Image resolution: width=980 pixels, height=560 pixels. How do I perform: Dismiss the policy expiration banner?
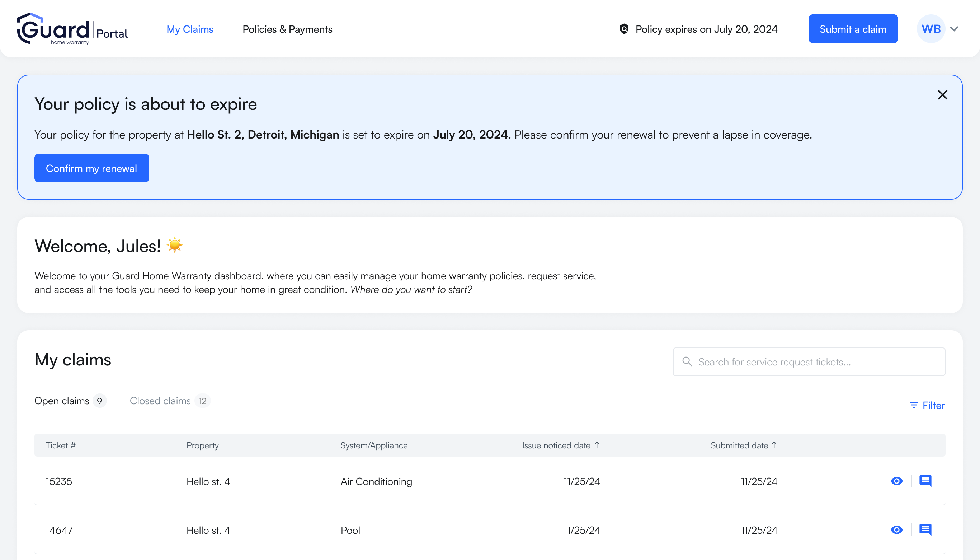coord(942,95)
